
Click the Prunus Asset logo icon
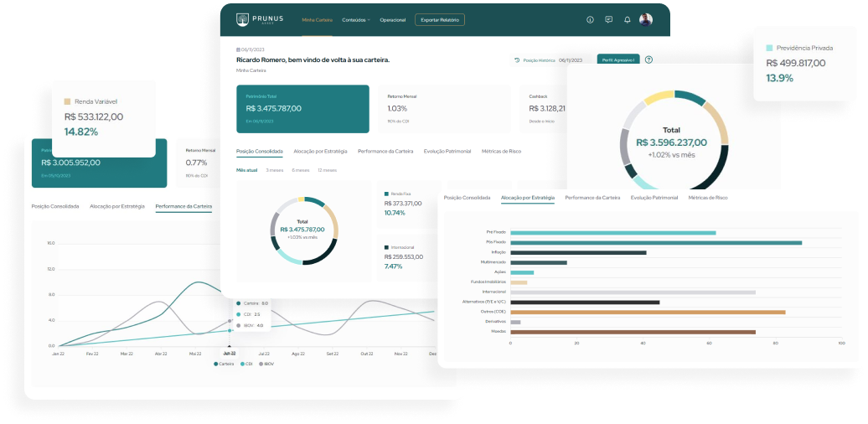click(x=242, y=19)
